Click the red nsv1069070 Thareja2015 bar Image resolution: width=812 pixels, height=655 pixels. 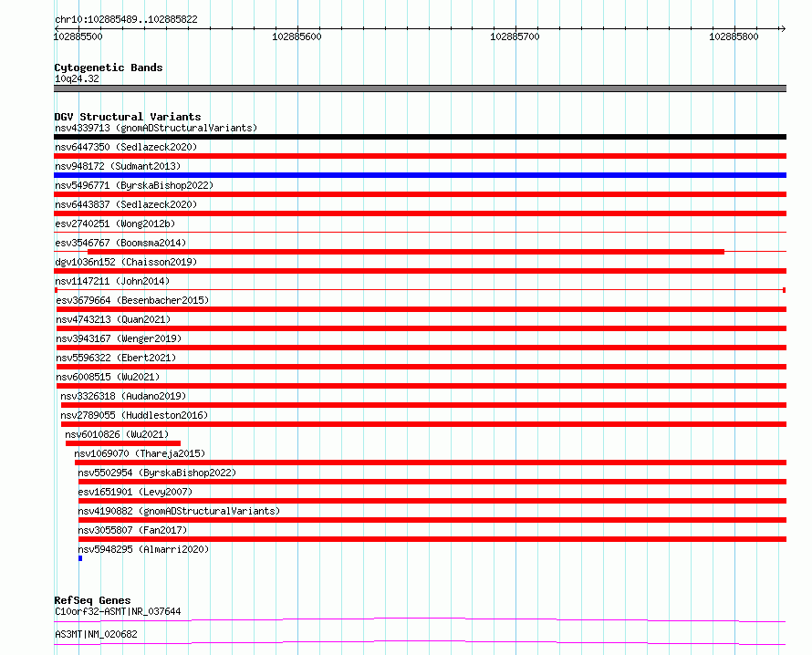431,463
